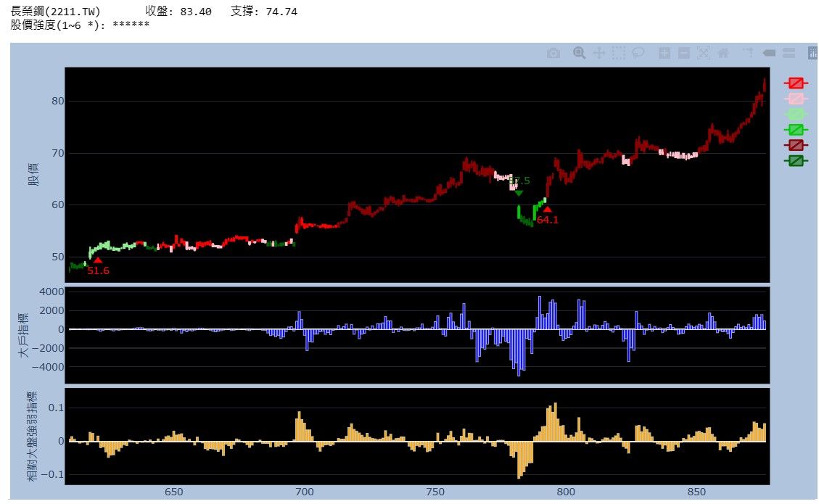Select the Zoom magnifier tool

(579, 53)
